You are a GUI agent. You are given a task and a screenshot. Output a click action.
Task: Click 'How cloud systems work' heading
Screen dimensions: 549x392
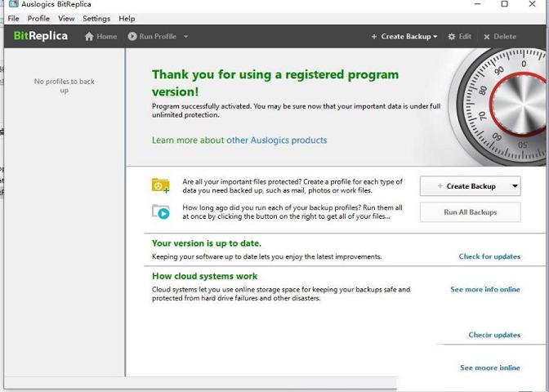pyautogui.click(x=204, y=276)
